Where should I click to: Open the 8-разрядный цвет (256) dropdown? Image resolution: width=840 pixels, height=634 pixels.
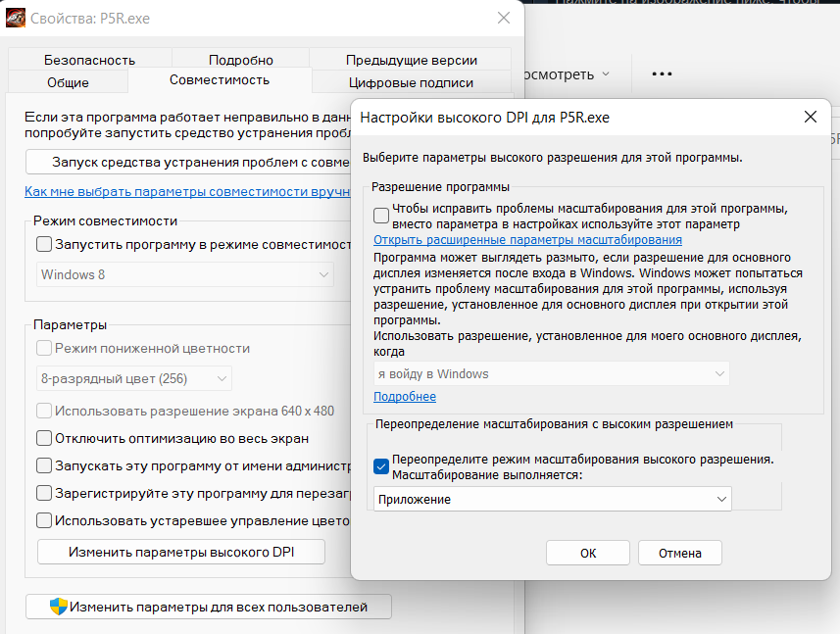point(134,378)
